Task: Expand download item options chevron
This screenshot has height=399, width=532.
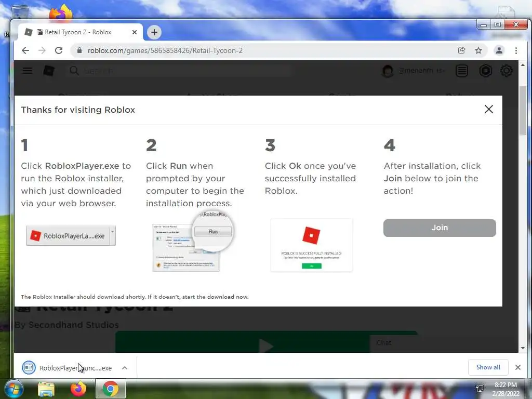Action: 125,368
